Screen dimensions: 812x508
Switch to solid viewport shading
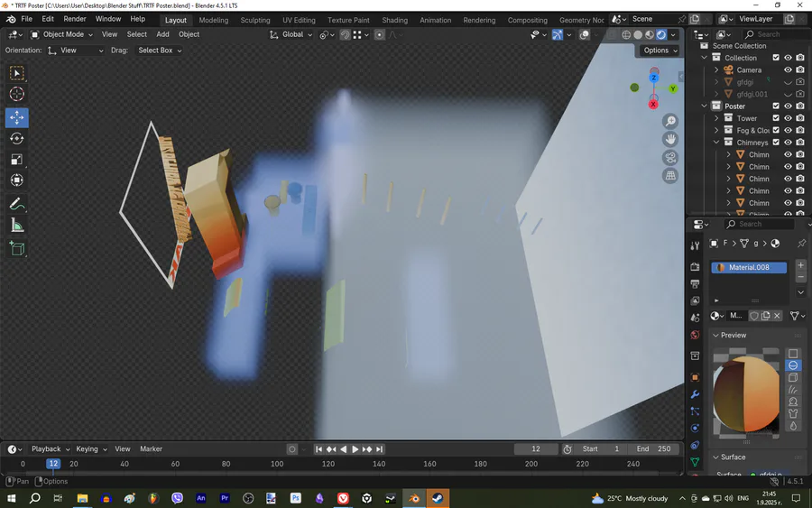[638, 34]
